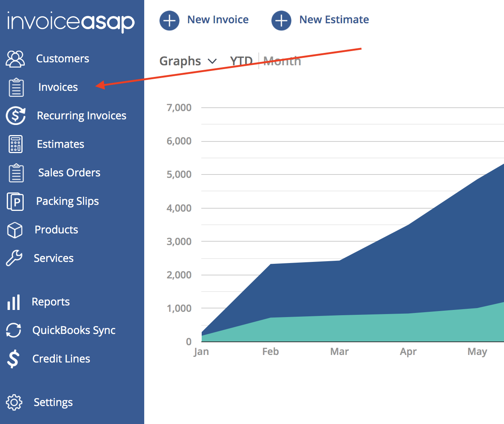Click the 1,000 y-axis label
504x424 pixels.
tap(179, 308)
